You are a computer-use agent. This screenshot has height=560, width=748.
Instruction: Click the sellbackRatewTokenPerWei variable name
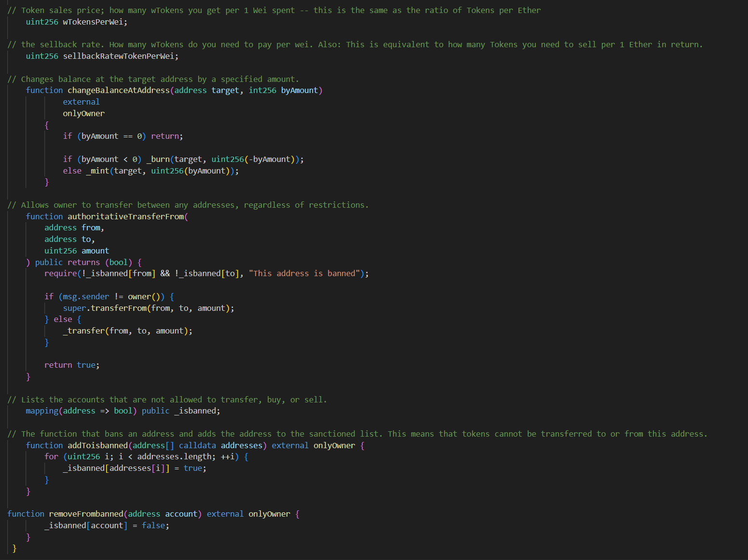point(120,56)
